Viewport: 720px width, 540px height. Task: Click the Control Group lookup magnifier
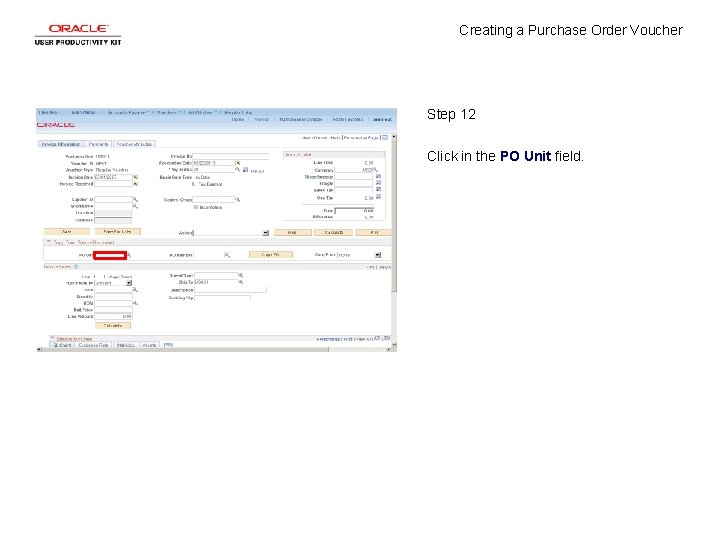237,199
